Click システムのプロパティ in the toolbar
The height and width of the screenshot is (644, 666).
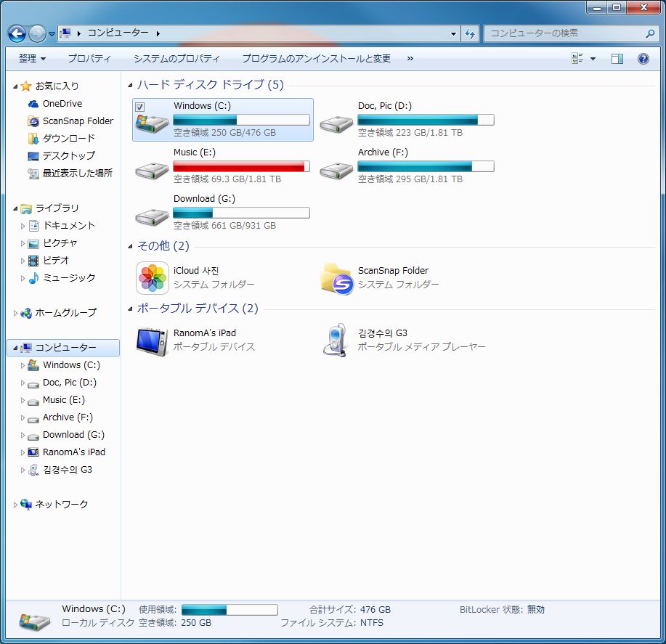(176, 59)
